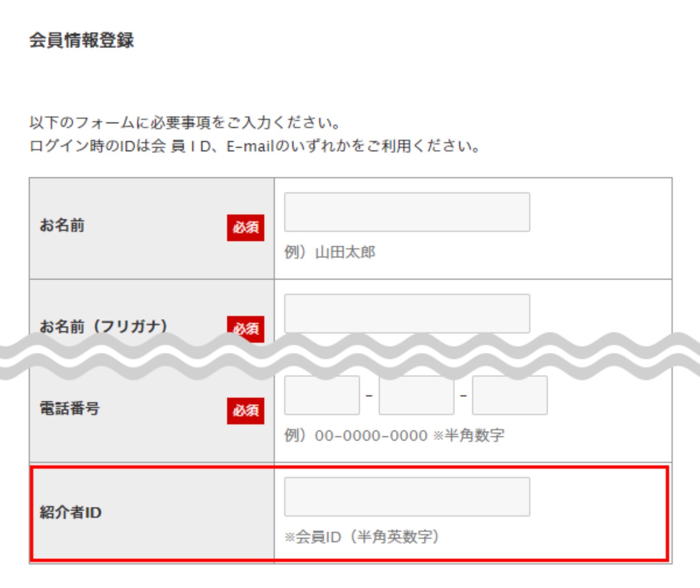The height and width of the screenshot is (588, 700).
Task: Click the ログイン時のID instruction line
Action: click(x=254, y=146)
